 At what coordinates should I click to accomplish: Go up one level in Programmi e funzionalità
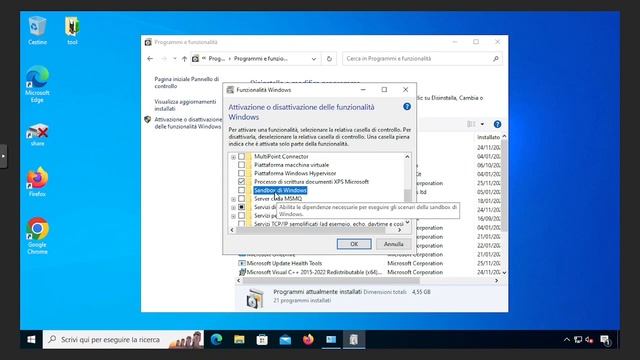pyautogui.click(x=184, y=59)
